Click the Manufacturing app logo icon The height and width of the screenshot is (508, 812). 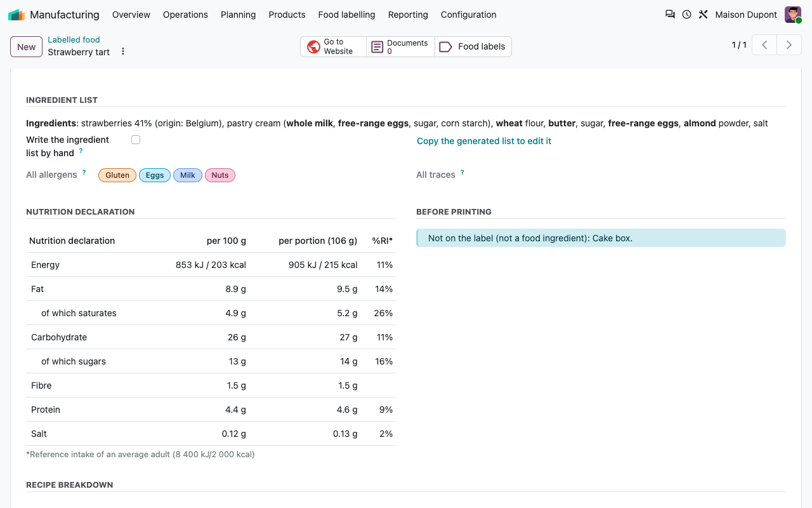16,15
